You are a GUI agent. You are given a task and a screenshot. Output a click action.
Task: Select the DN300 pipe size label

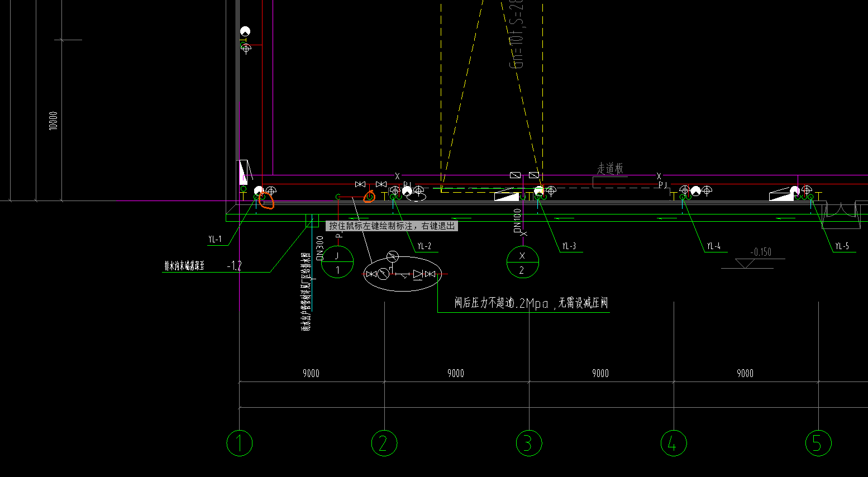(x=320, y=248)
